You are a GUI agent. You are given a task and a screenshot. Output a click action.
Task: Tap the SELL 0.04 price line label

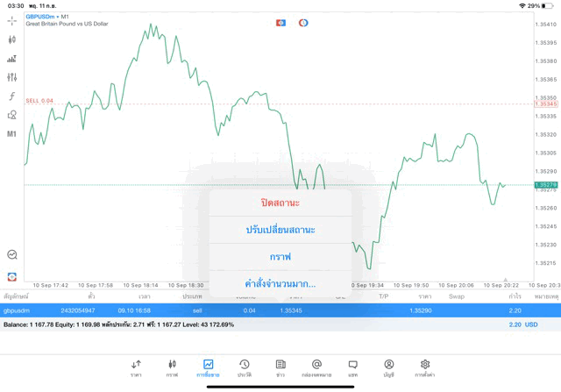click(39, 101)
